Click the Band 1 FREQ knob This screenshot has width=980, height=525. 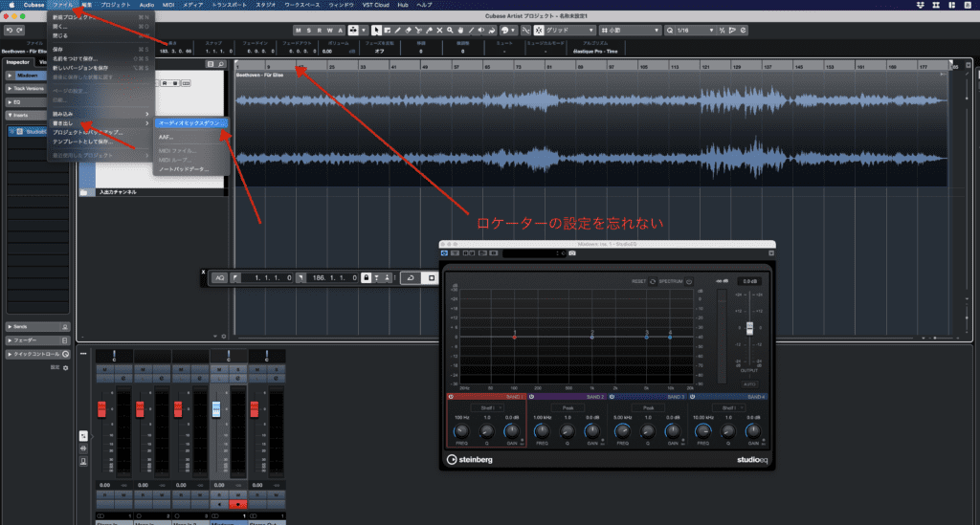[461, 431]
